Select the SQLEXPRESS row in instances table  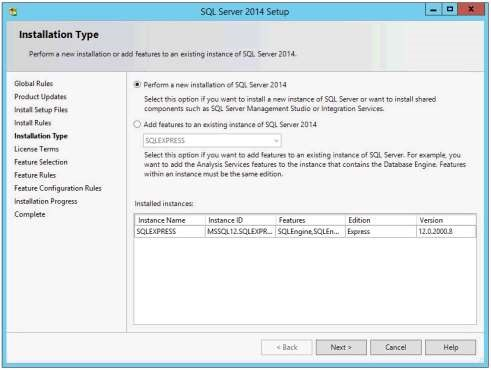click(305, 232)
